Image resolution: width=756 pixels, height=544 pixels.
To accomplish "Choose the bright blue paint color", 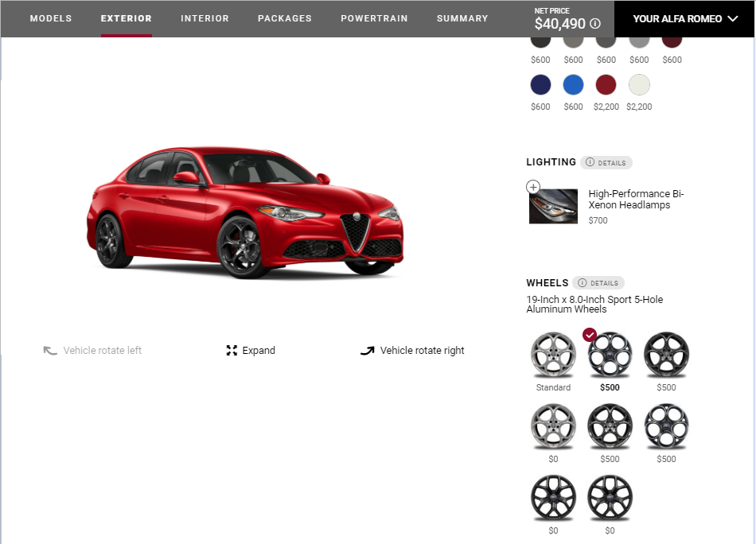I will [x=573, y=85].
